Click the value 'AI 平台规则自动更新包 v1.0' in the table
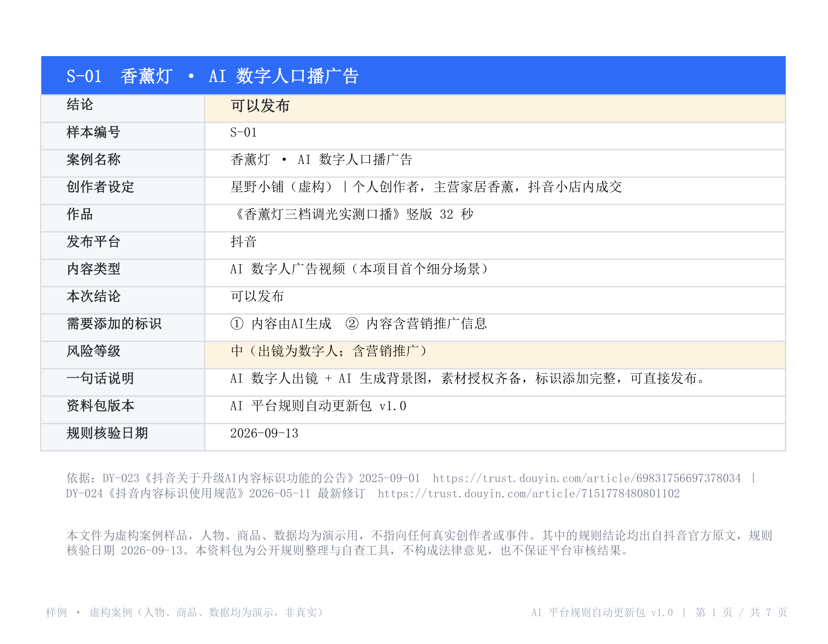 318,406
